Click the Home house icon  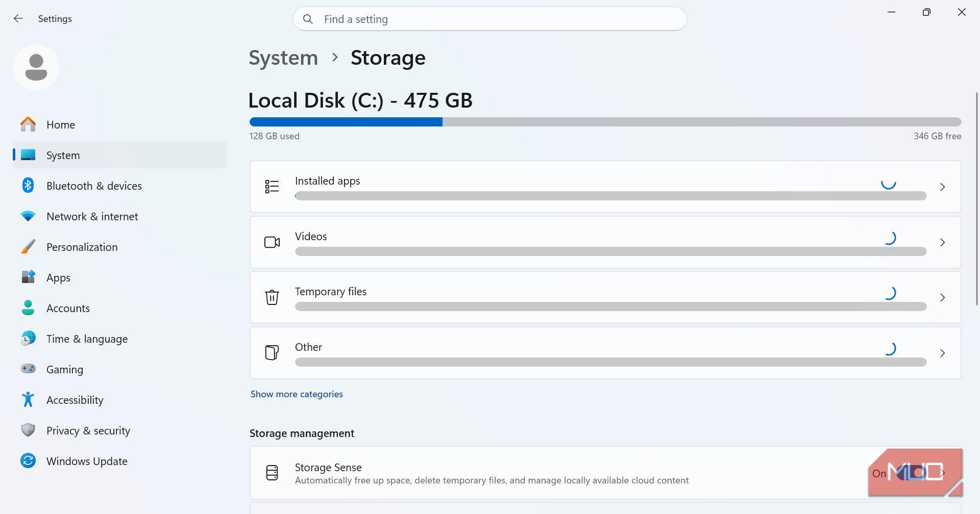pos(28,124)
